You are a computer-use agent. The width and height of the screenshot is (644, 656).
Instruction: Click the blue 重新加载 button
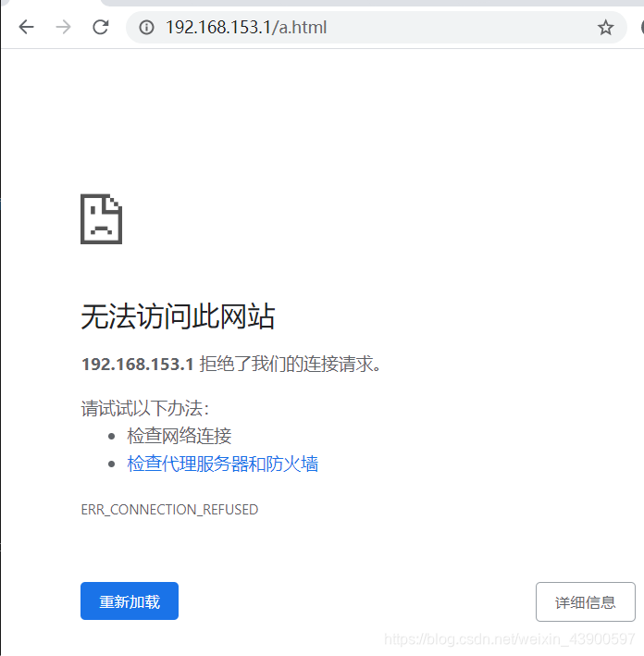pos(130,600)
